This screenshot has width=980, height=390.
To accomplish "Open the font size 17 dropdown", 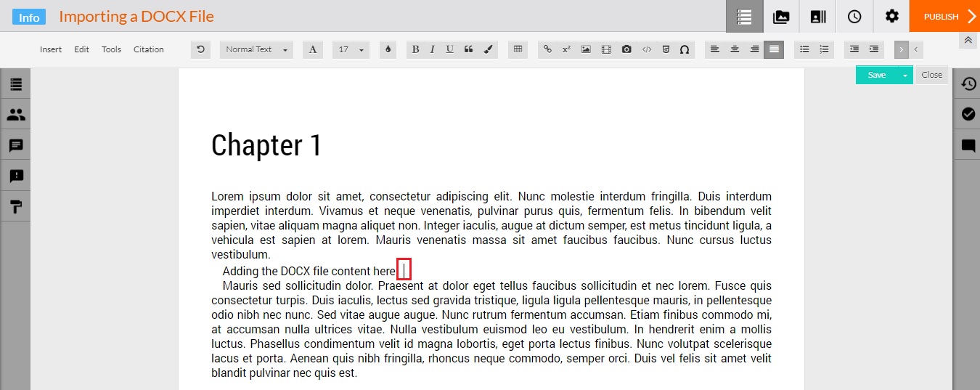I will 351,49.
